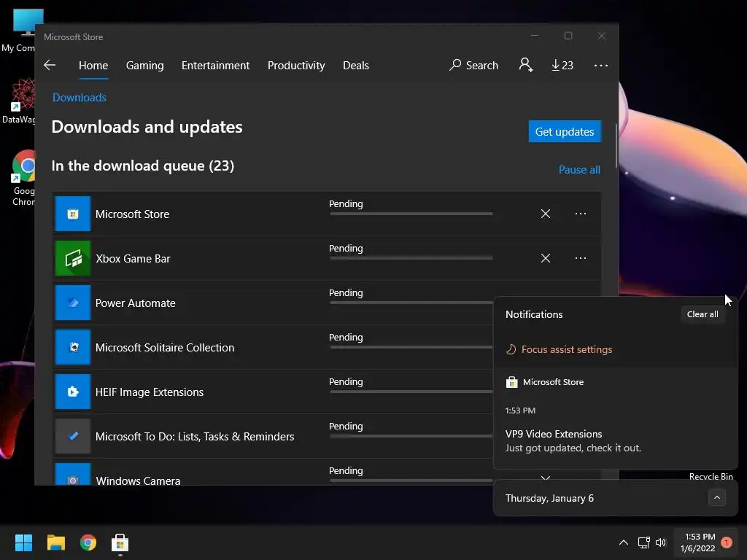This screenshot has width=747, height=560.
Task: Click the HEIF Image Extensions icon
Action: point(72,392)
